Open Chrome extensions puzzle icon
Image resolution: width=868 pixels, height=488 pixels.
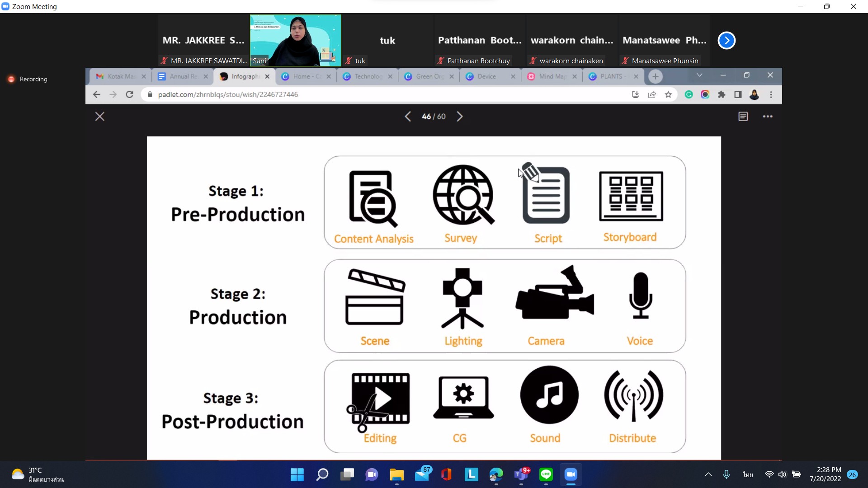point(722,94)
